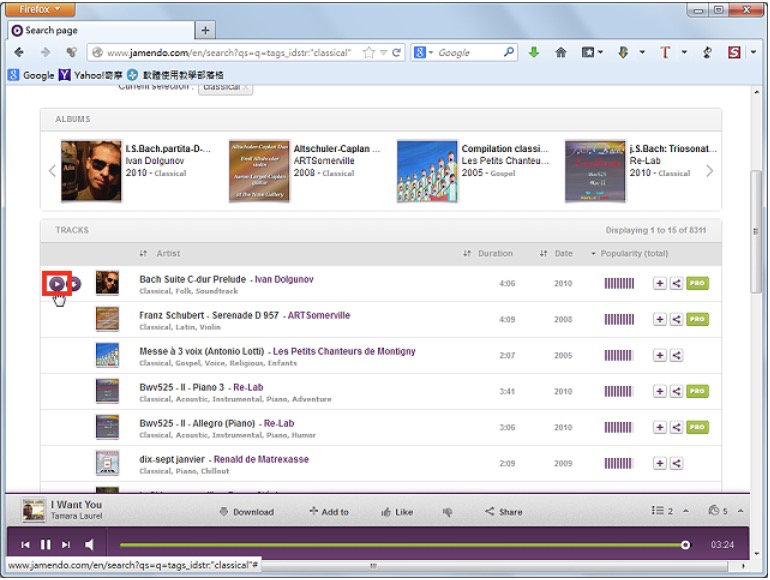770x580 pixels.
Task: Share the Franz Schubert Serenade track
Action: 676,319
